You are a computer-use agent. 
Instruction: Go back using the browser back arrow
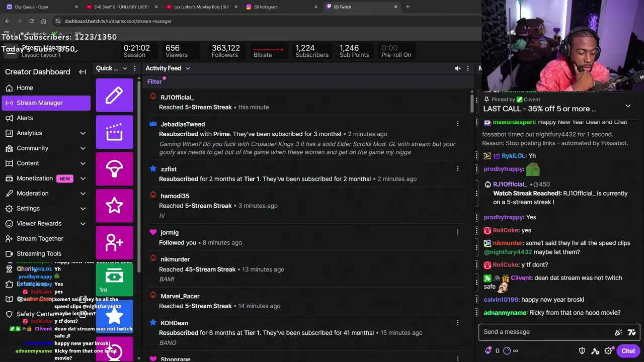(x=7, y=21)
